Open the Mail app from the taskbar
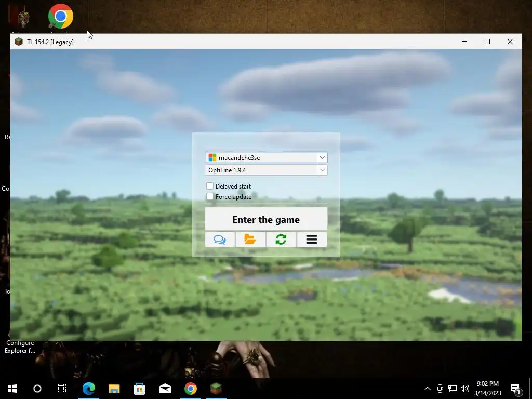 click(165, 389)
